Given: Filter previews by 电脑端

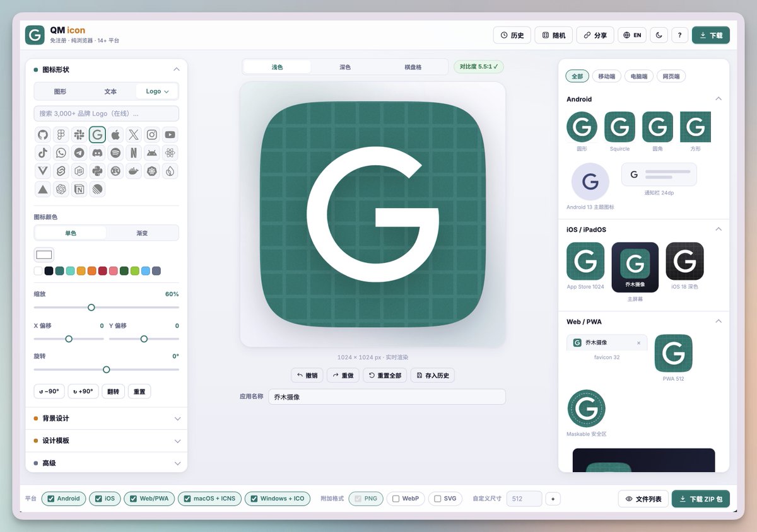Looking at the screenshot, I should [638, 76].
